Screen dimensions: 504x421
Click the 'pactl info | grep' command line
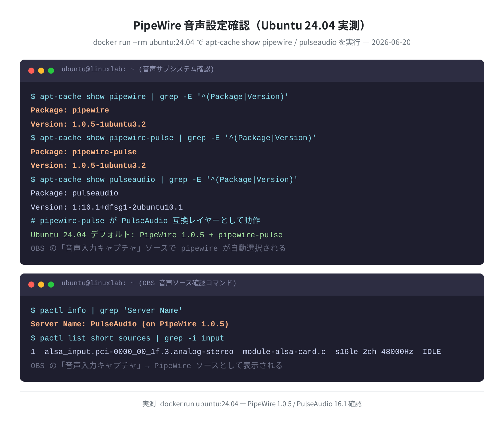click(x=107, y=310)
